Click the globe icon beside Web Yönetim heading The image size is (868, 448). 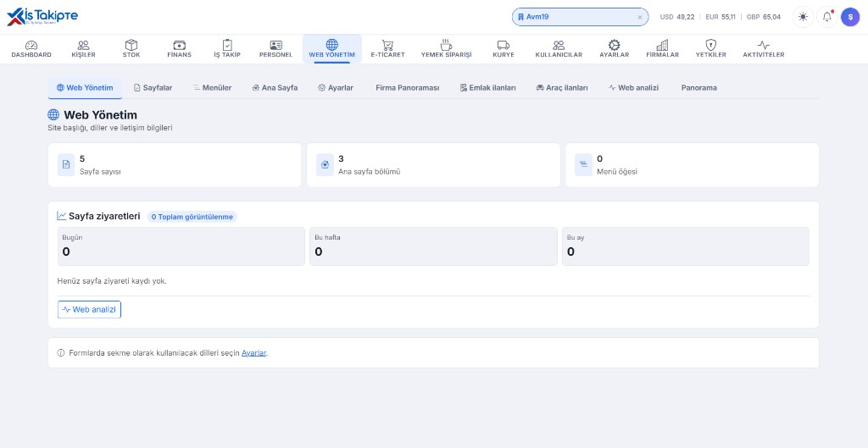pyautogui.click(x=53, y=114)
